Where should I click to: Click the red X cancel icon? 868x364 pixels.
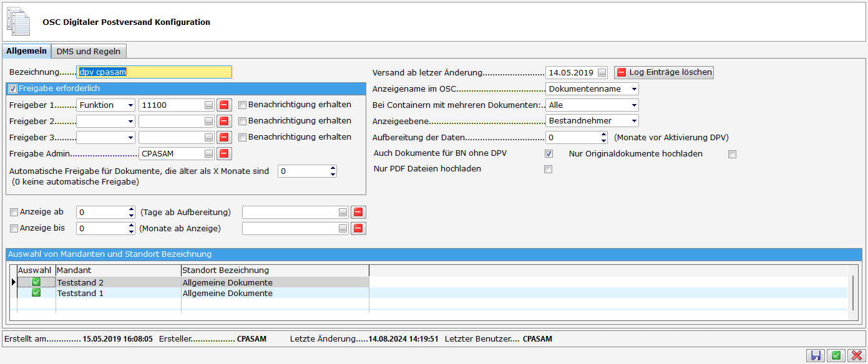(856, 355)
